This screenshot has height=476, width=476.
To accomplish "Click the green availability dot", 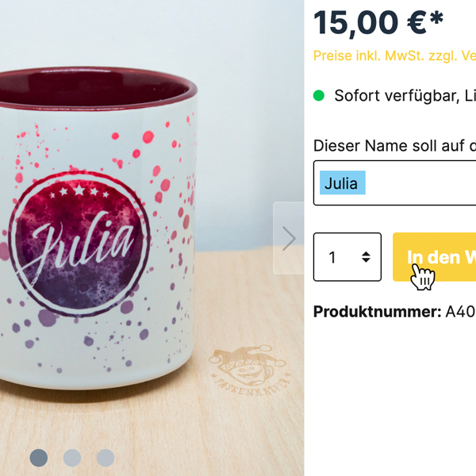I will 319,96.
